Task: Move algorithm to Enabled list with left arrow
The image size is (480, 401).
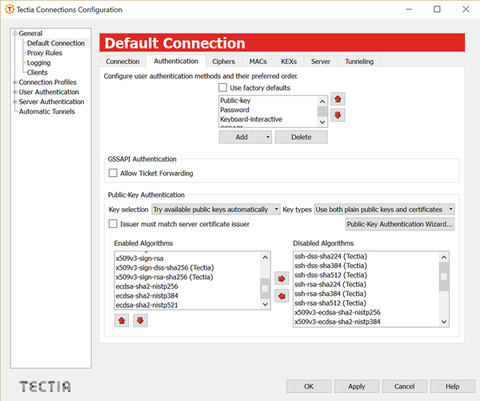Action: 282,296
